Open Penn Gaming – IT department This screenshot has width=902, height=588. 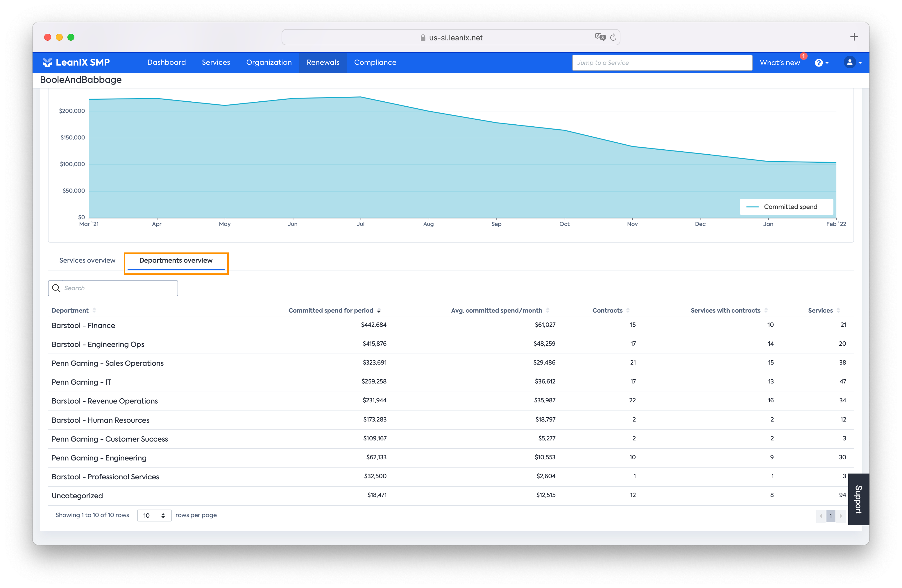451,382
